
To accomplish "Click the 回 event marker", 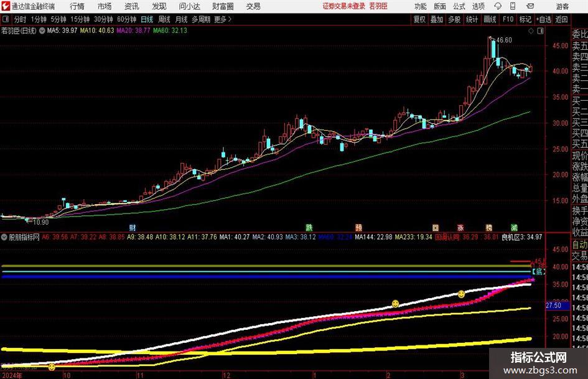I will pos(435,227).
